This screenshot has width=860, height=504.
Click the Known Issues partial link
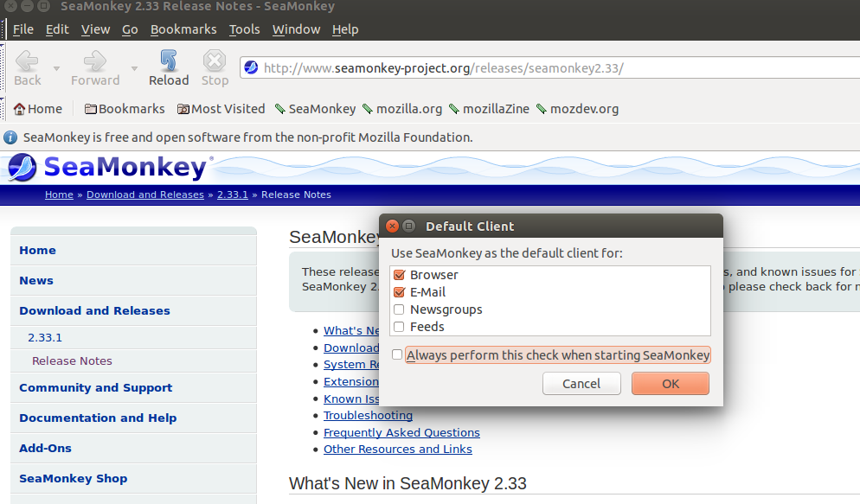tap(351, 399)
